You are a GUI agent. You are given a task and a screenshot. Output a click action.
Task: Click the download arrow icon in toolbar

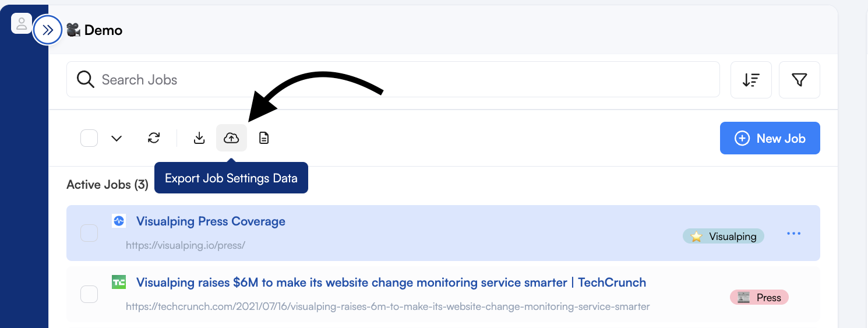point(199,138)
